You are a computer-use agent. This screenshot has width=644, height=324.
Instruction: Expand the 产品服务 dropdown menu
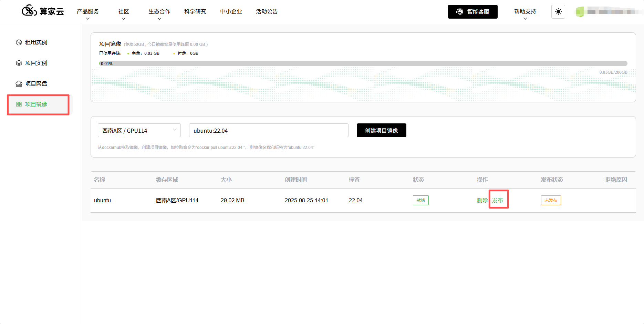tap(88, 14)
